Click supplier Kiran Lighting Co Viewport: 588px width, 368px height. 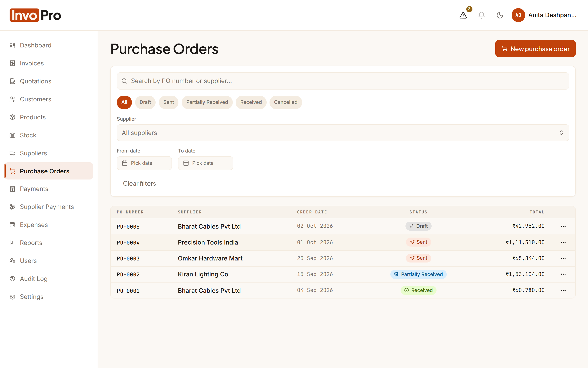(203, 274)
